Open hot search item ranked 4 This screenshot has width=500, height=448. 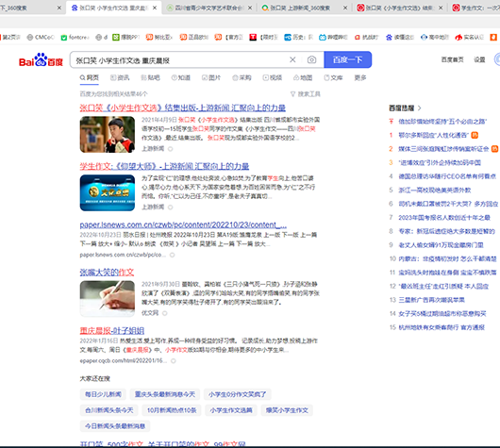[x=447, y=176]
